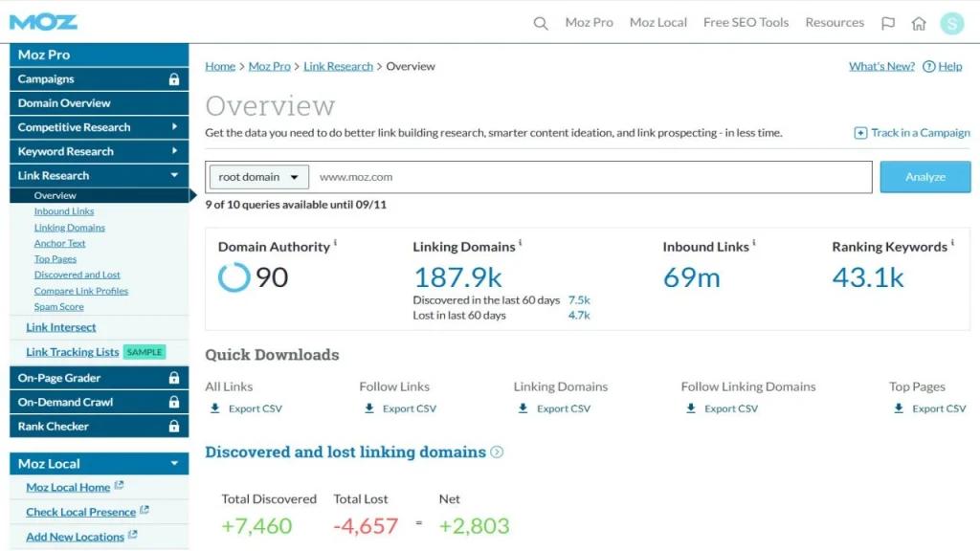Click Domain Authority info icon
The height and width of the screenshot is (551, 980).
[335, 244]
